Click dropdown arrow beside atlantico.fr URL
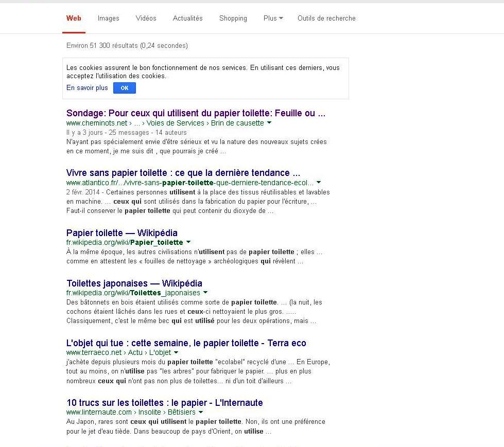This screenshot has height=447, width=504. [x=319, y=183]
